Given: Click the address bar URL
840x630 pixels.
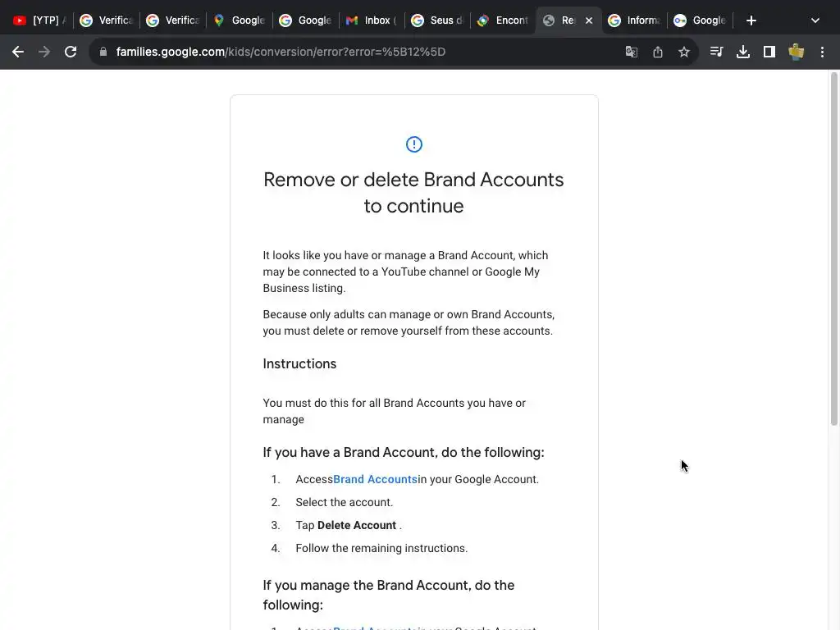Looking at the screenshot, I should point(281,52).
